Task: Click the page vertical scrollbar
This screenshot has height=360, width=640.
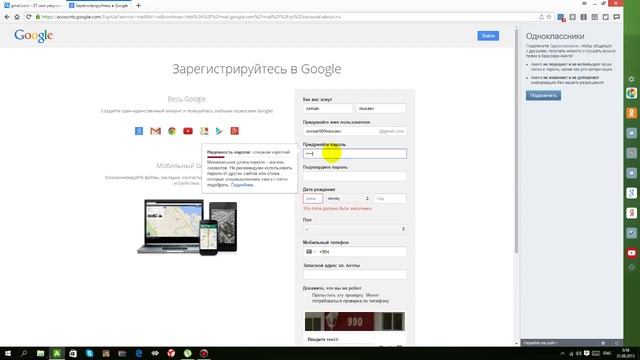Action: point(516,141)
